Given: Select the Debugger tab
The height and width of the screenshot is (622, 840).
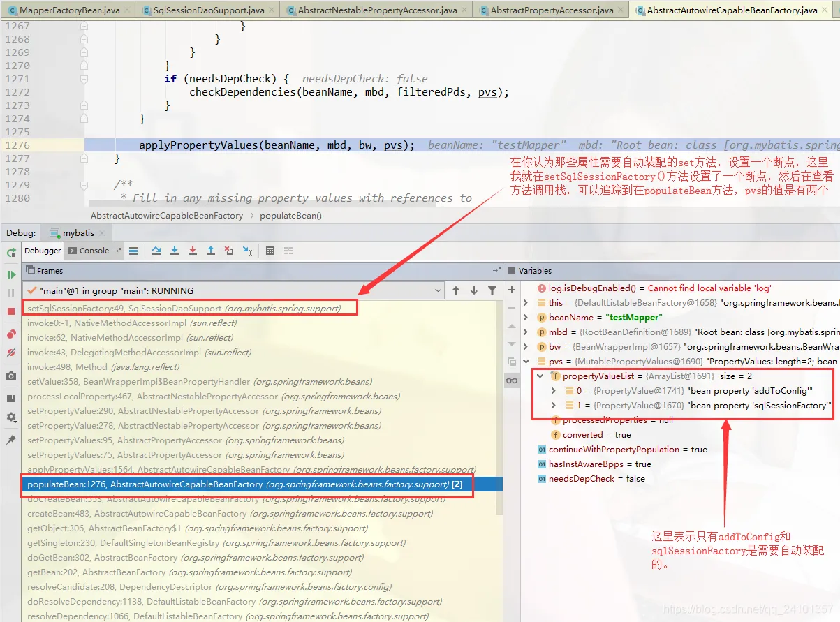Looking at the screenshot, I should pos(43,251).
